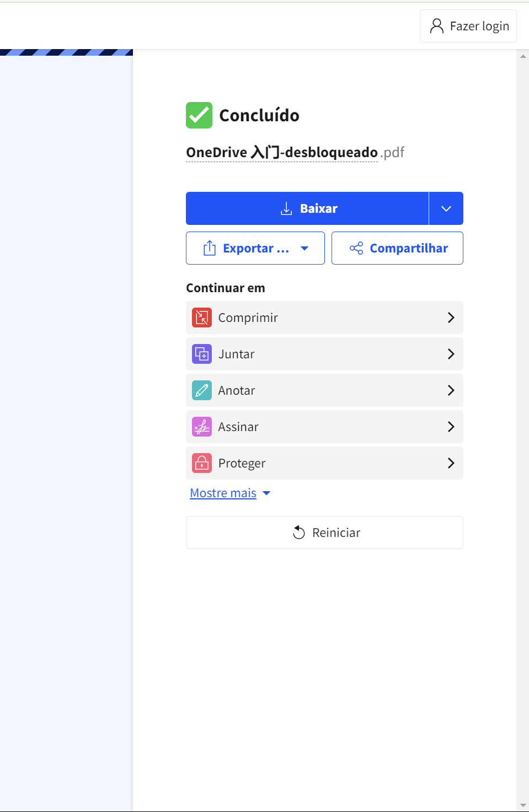Click the purple Juntar merge icon
This screenshot has height=812, width=529.
coord(202,354)
